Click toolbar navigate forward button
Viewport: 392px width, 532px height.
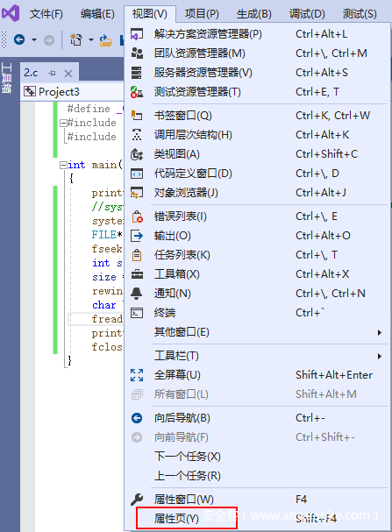tap(49, 40)
